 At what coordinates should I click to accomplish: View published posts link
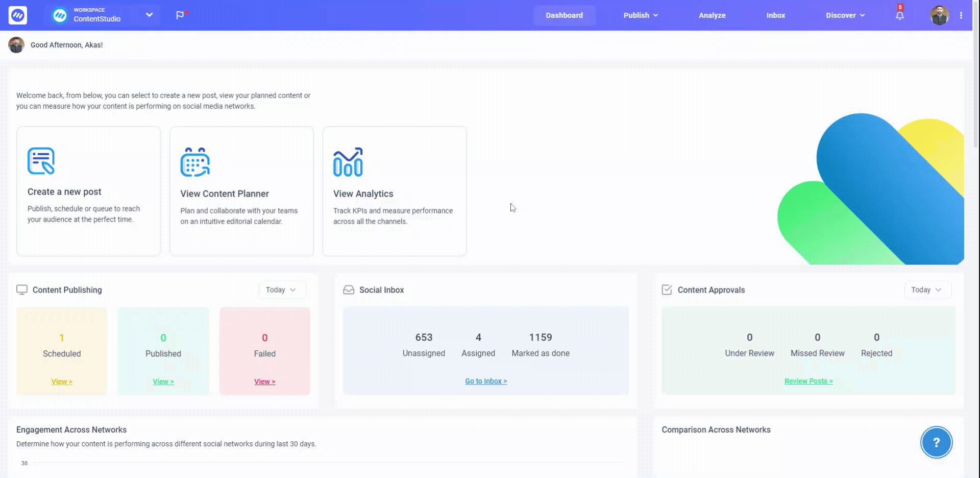tap(163, 381)
